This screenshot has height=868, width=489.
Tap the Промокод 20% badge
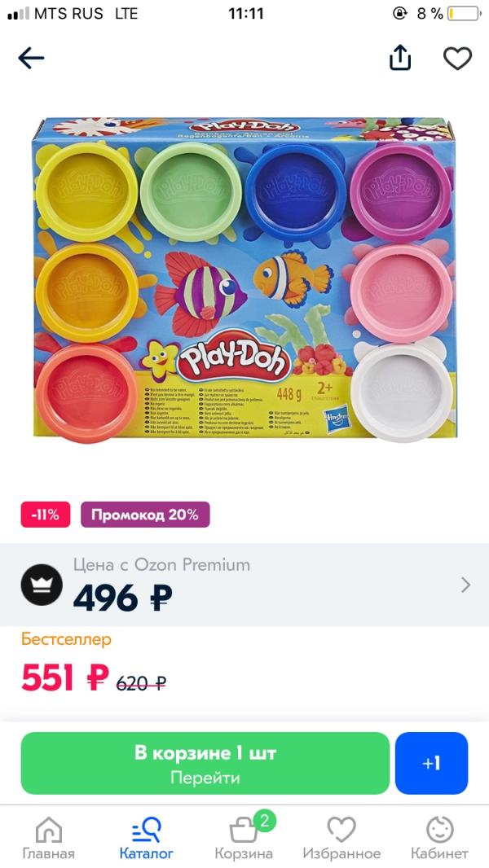[x=145, y=515]
